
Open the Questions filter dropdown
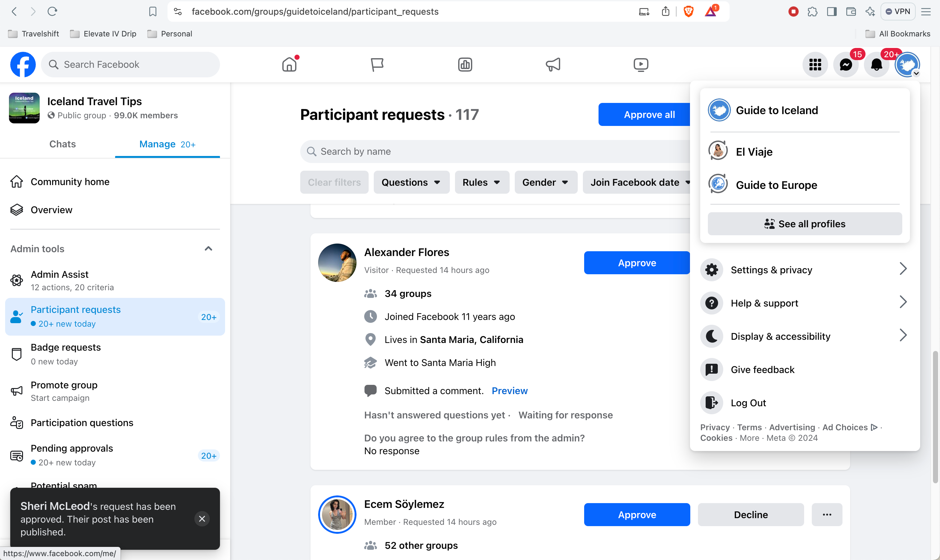pos(411,182)
